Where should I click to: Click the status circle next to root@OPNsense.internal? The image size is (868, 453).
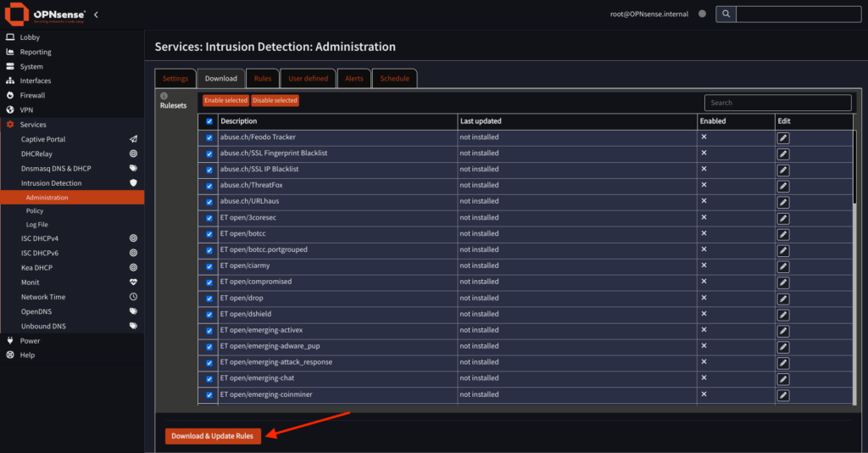[702, 14]
